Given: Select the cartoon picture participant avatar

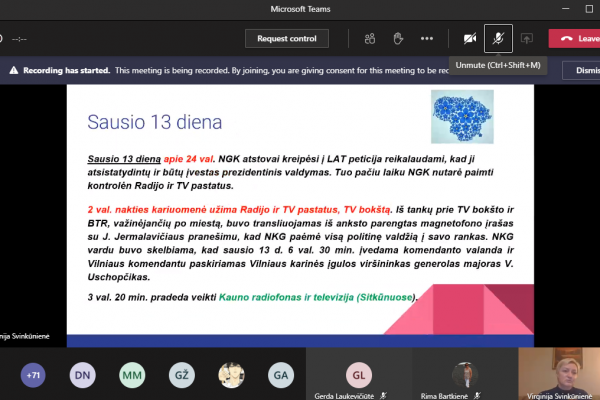Looking at the screenshot, I should coord(231,375).
